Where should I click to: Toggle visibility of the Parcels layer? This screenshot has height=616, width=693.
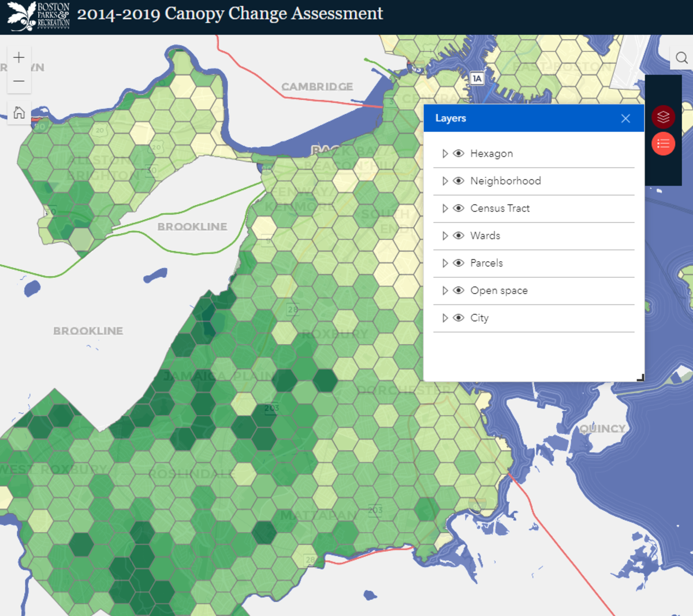click(x=459, y=263)
